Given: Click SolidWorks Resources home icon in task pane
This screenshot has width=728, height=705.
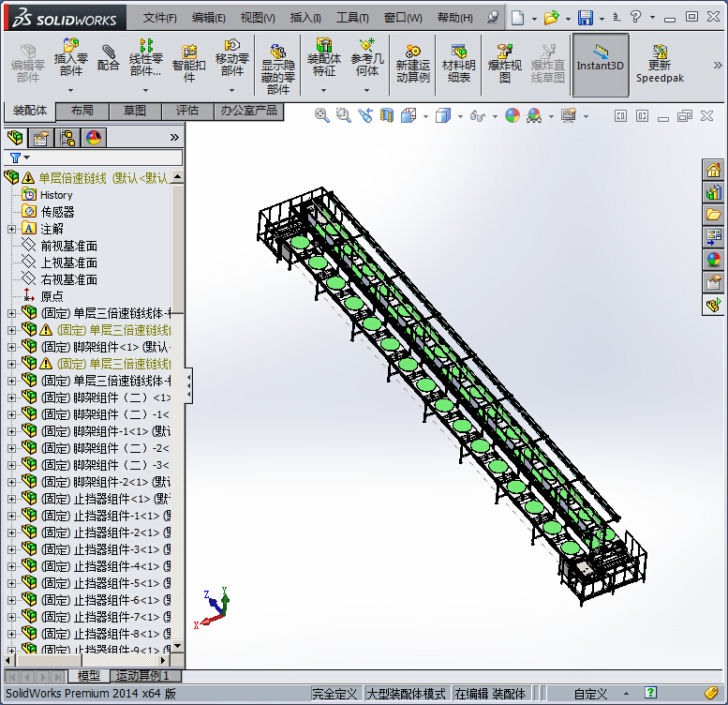Looking at the screenshot, I should point(713,170).
